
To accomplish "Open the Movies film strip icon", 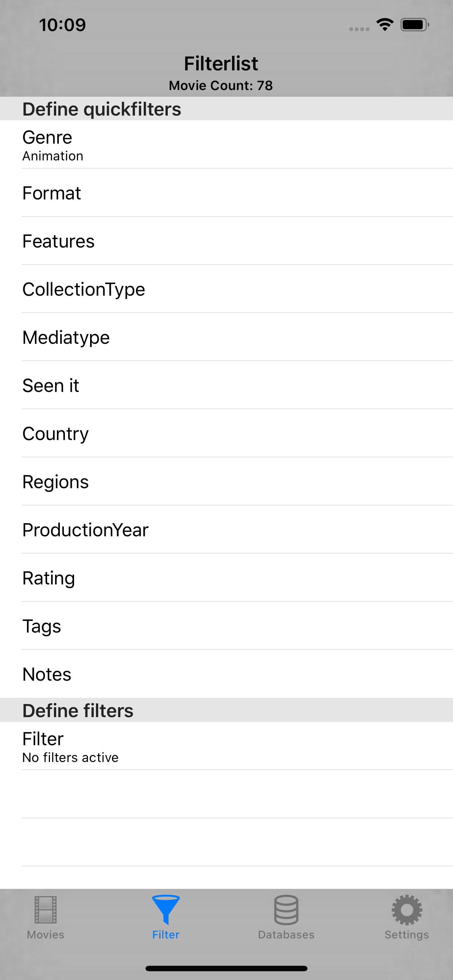I will tap(45, 910).
